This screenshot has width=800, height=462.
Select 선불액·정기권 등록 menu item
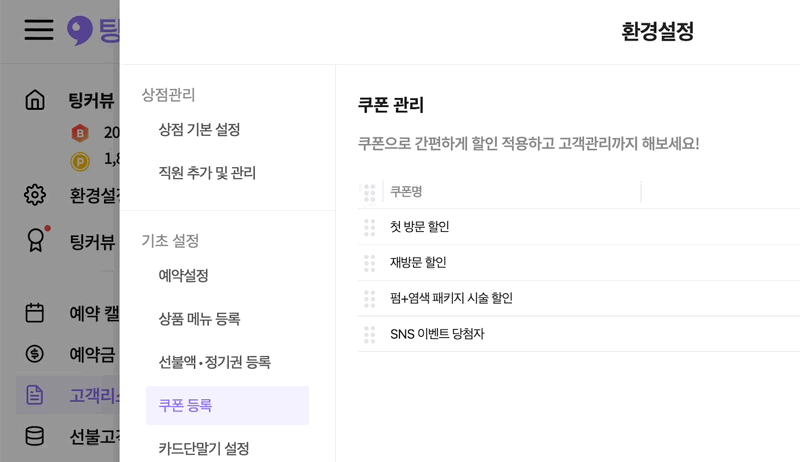pos(214,362)
